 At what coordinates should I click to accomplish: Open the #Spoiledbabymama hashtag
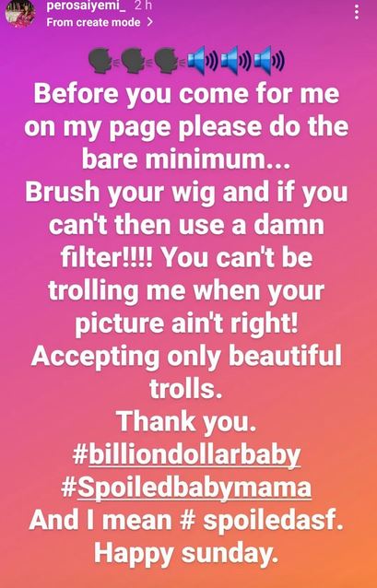pos(186,488)
